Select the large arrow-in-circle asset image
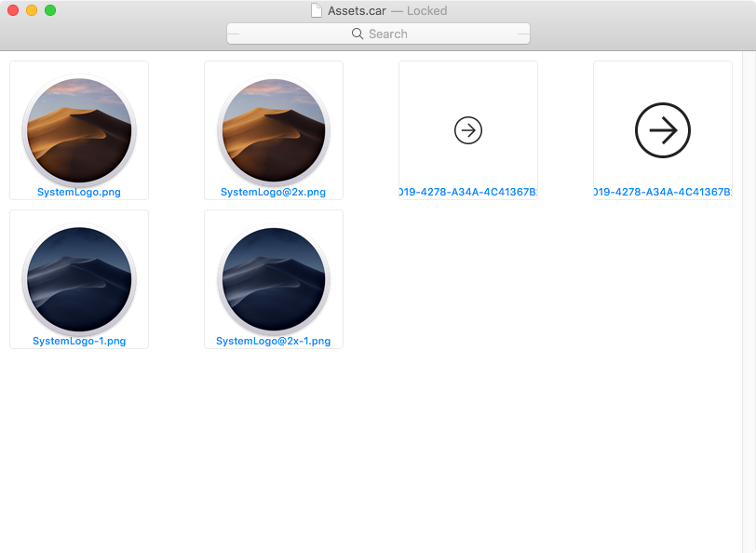The width and height of the screenshot is (756, 553). coord(663,130)
